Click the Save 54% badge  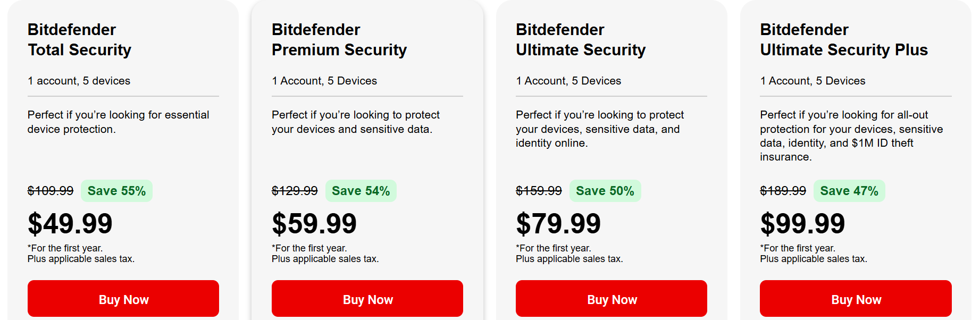(x=361, y=190)
